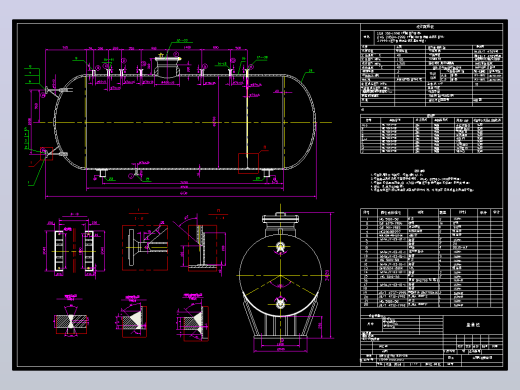
Task: Select the flange gusset detail in red frame
Action: coord(145,248)
